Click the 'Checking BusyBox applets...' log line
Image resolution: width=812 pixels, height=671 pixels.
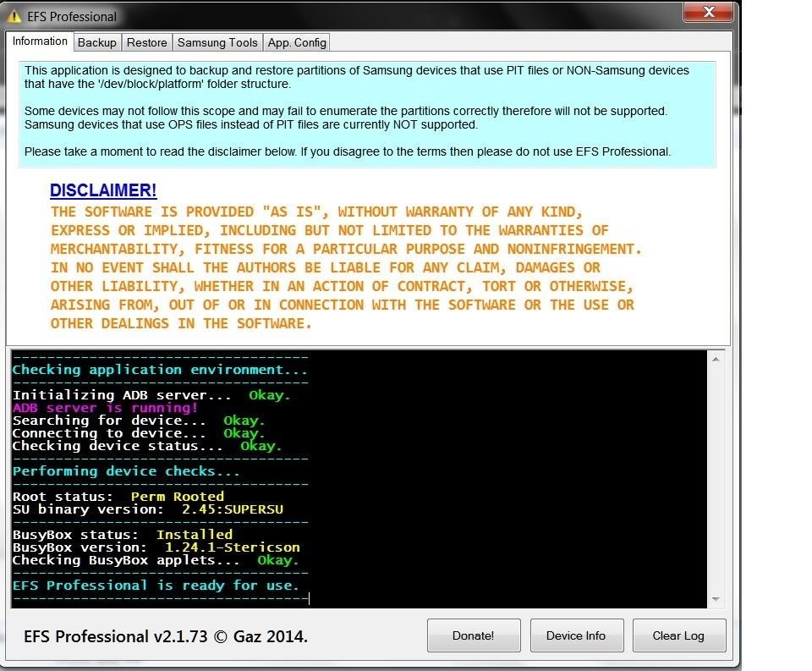(x=156, y=560)
